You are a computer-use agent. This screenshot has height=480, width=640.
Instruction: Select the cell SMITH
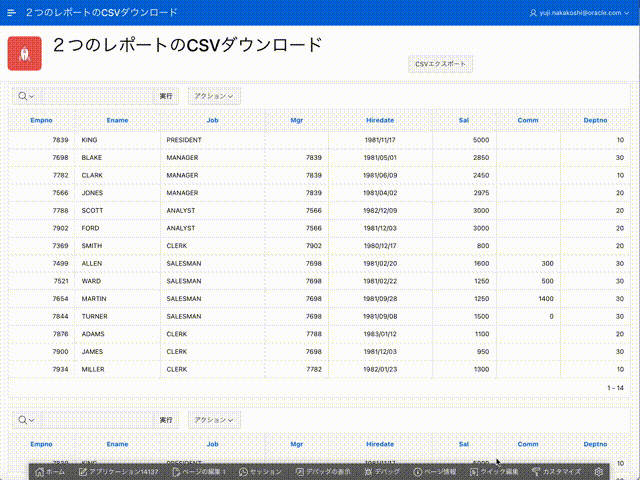pos(92,246)
